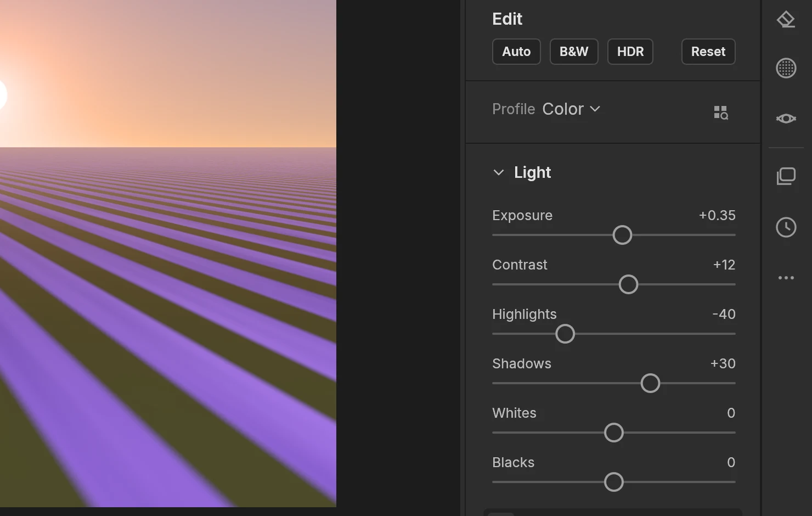This screenshot has height=516, width=812.
Task: Select the Whites value 0
Action: tap(731, 413)
